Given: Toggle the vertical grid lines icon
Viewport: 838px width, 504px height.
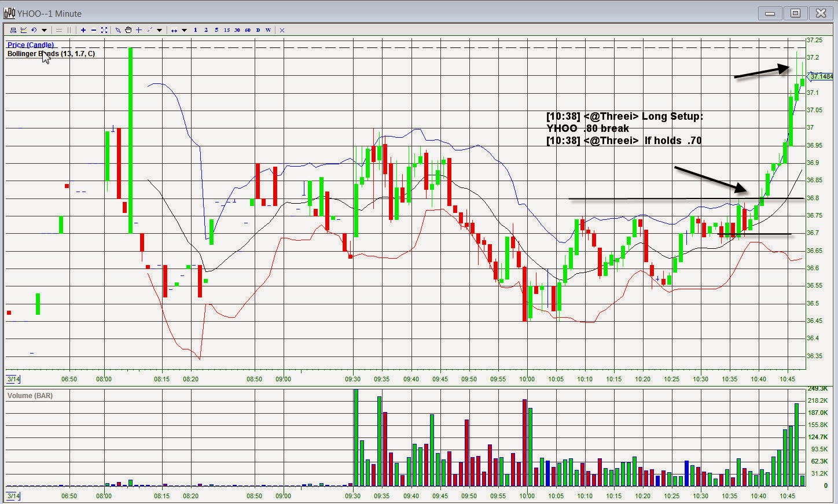Looking at the screenshot, I should (69, 30).
